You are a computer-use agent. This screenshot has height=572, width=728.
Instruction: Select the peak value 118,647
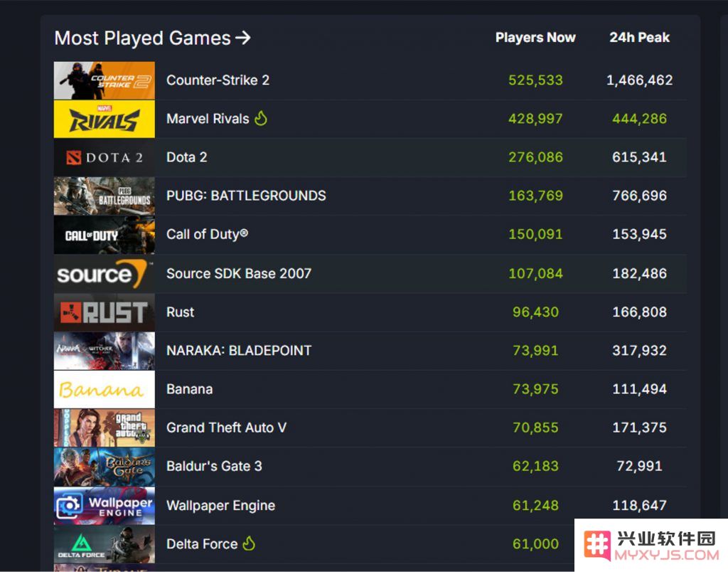[x=639, y=505]
